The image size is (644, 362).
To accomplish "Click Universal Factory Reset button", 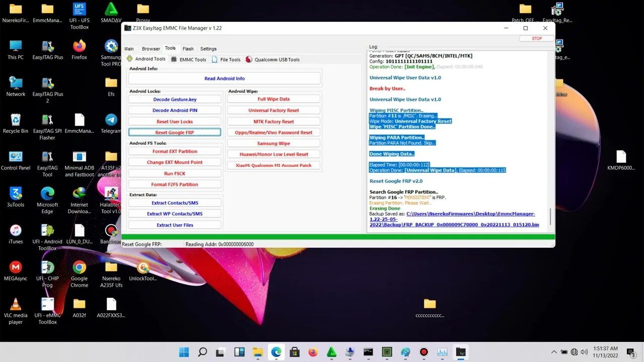I will (x=274, y=110).
